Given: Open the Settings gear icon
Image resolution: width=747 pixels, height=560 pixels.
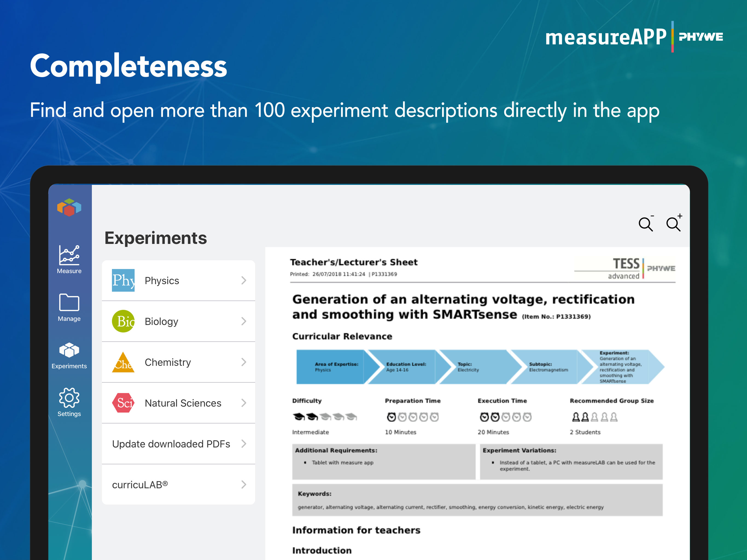Looking at the screenshot, I should tap(69, 398).
